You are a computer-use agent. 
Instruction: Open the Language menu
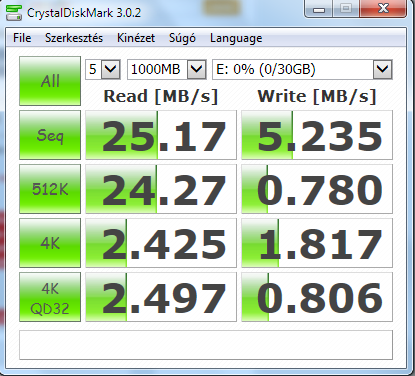[236, 38]
